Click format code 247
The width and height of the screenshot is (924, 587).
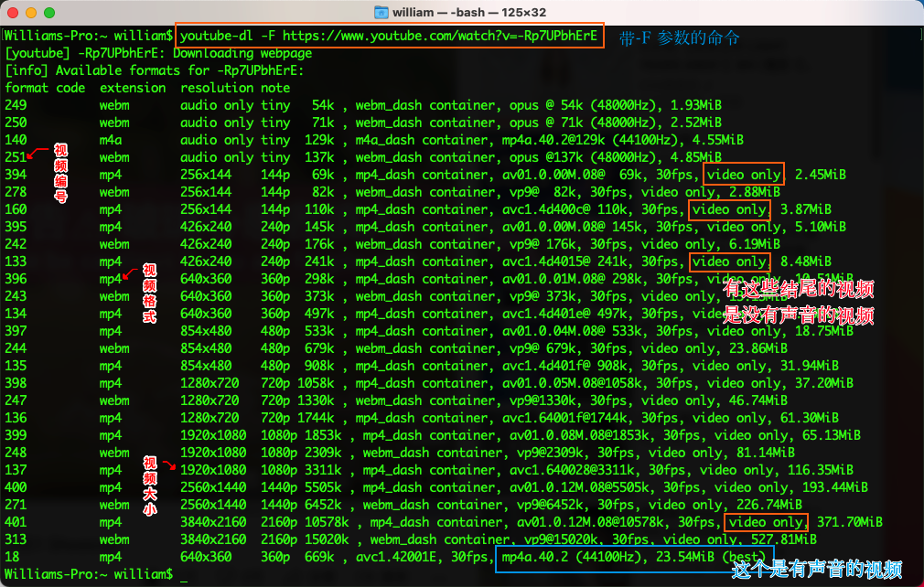click(x=16, y=401)
